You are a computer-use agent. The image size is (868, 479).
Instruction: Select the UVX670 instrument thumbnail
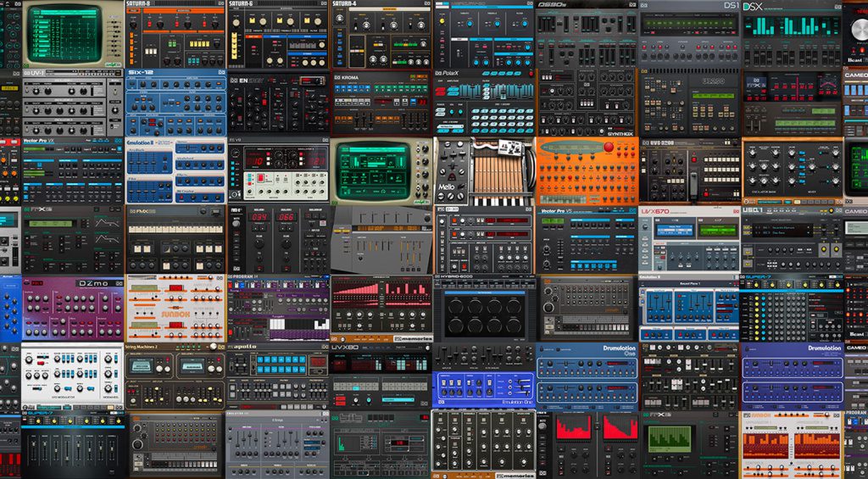(x=690, y=240)
